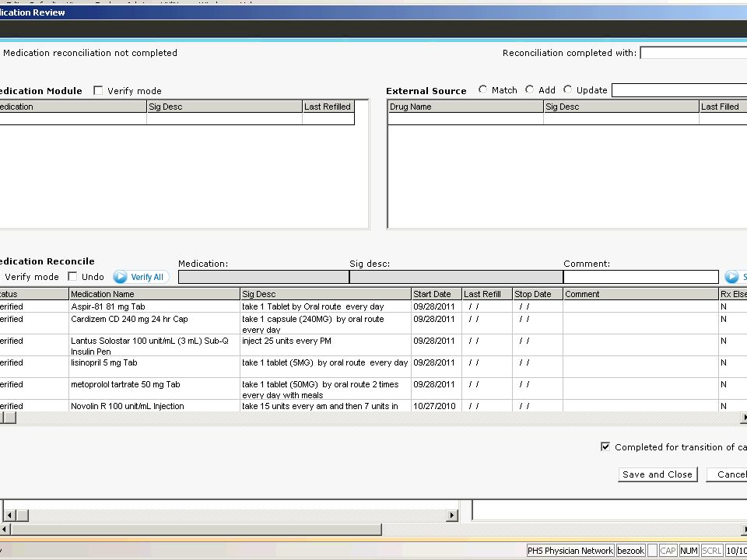Click Save and Close button
The width and height of the screenshot is (747, 560).
[x=658, y=474]
